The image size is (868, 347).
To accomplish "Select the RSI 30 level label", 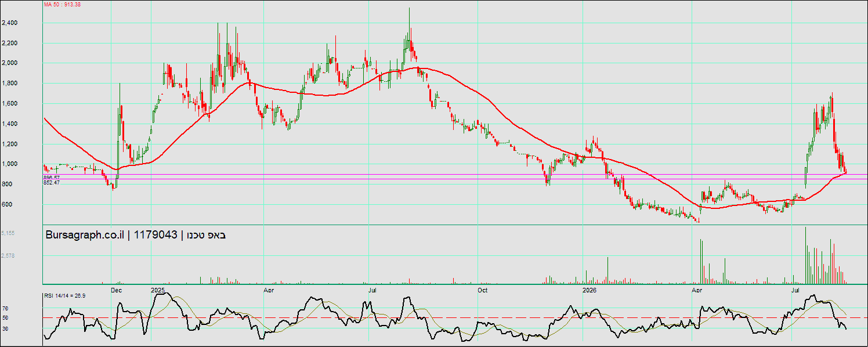I will pyautogui.click(x=5, y=328).
